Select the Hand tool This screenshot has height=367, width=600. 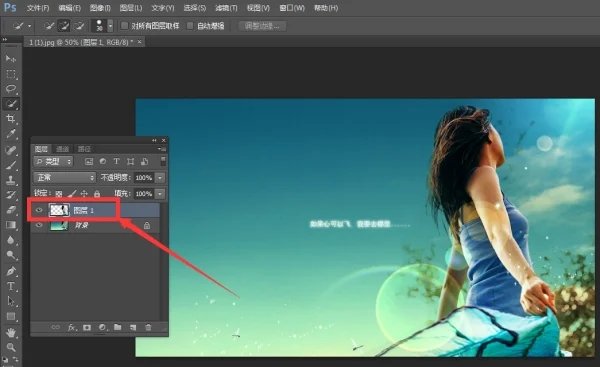(x=11, y=332)
